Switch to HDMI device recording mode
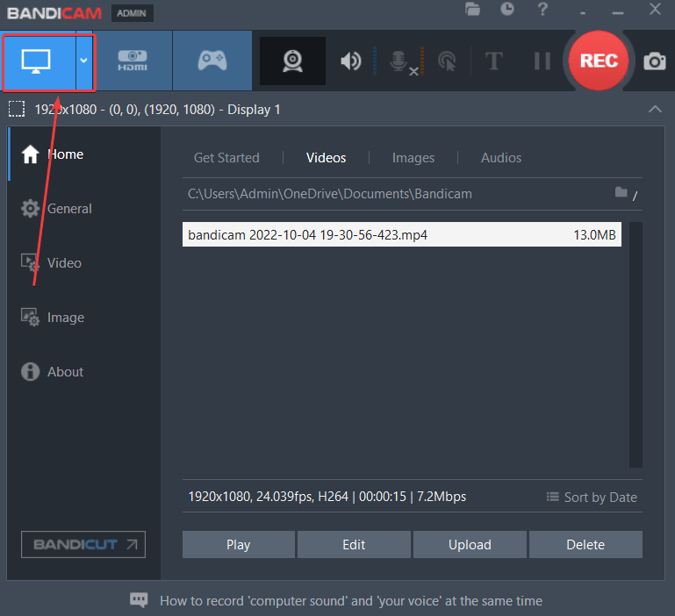Screen dimensions: 675x616 133,61
